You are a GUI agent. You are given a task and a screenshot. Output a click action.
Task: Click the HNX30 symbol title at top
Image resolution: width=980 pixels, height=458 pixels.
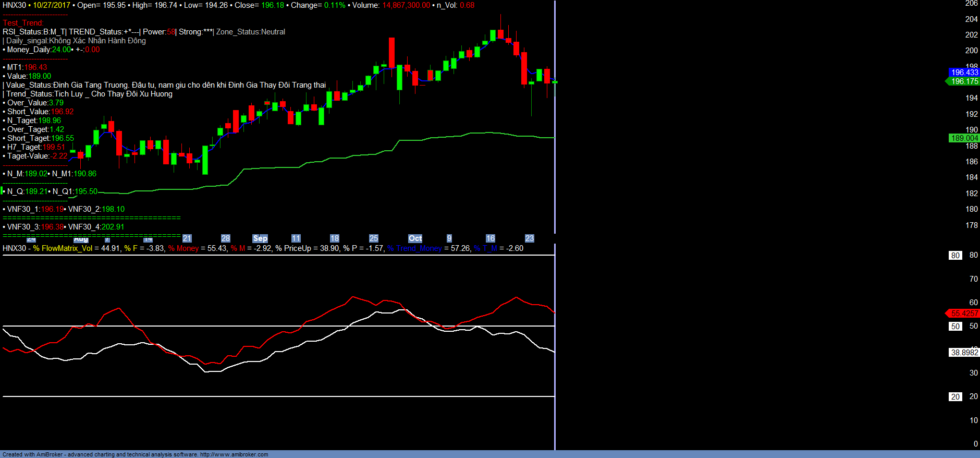coord(14,5)
